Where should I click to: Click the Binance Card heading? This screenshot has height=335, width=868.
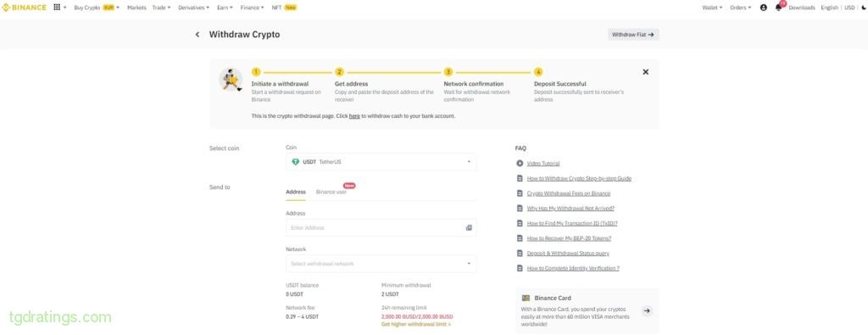pyautogui.click(x=553, y=298)
